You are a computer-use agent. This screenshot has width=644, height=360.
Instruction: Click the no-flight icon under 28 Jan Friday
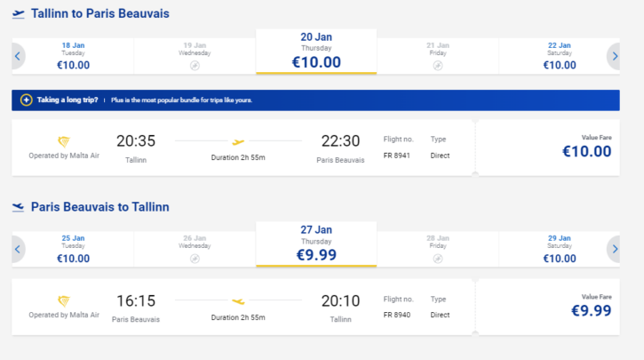(x=438, y=259)
